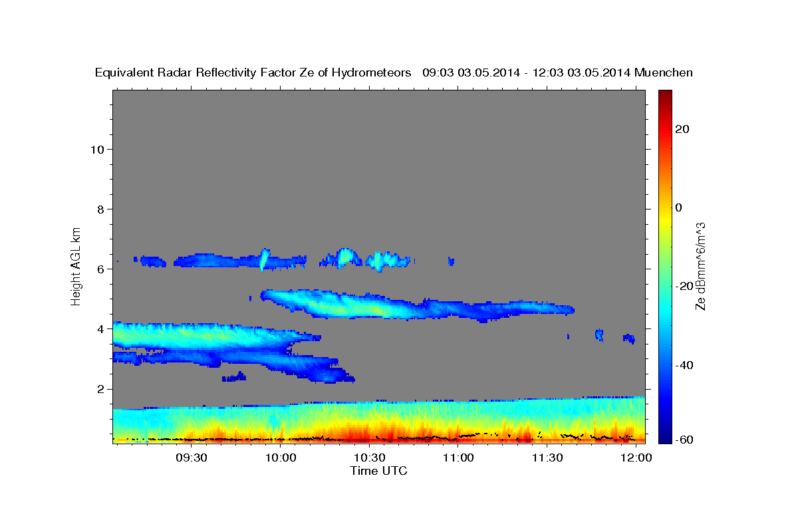The width and height of the screenshot is (798, 532).
Task: Click the 'Time UTC' x-axis label
Action: click(x=378, y=471)
